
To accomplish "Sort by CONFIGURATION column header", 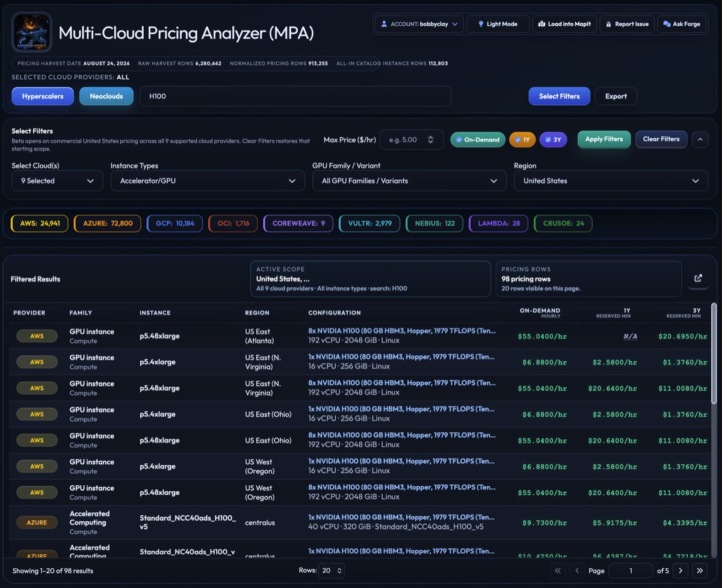I will point(335,313).
